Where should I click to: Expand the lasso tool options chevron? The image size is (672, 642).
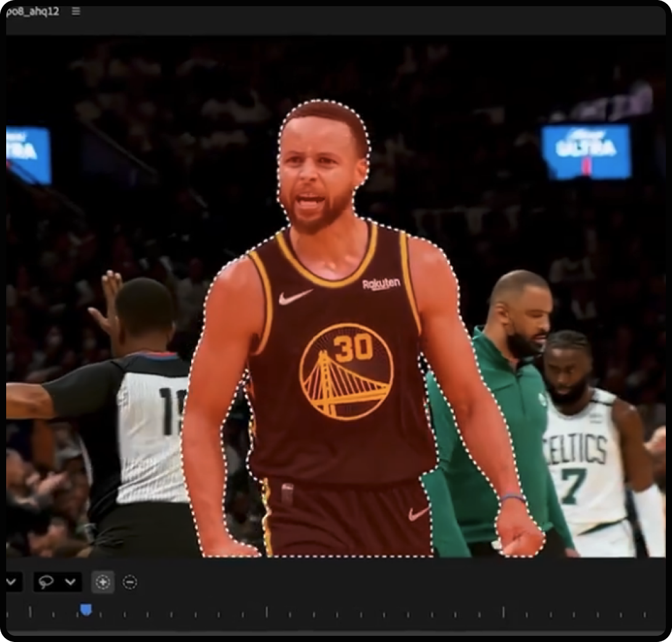pyautogui.click(x=70, y=582)
